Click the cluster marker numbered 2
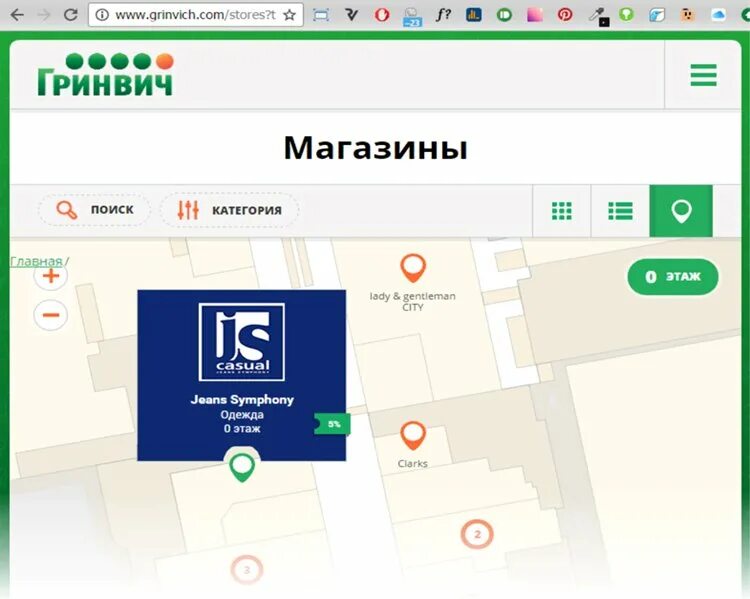Screen dimensions: 750x599 click(x=477, y=534)
